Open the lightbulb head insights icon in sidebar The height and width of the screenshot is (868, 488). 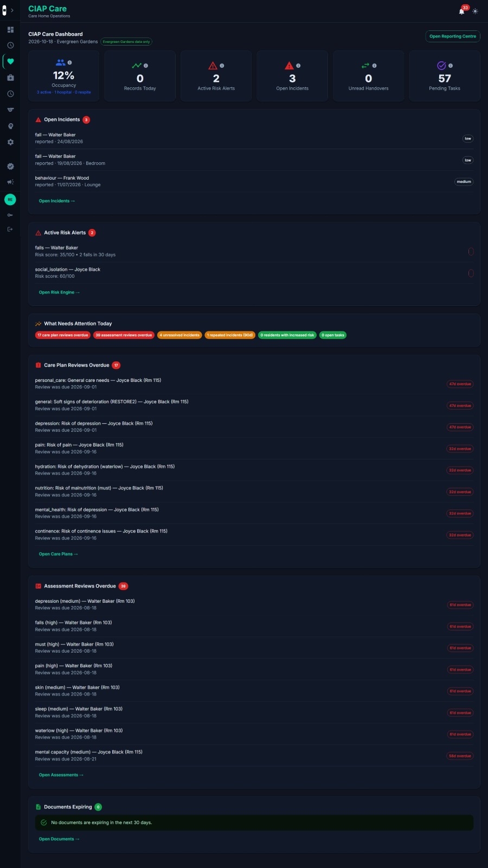tap(10, 126)
